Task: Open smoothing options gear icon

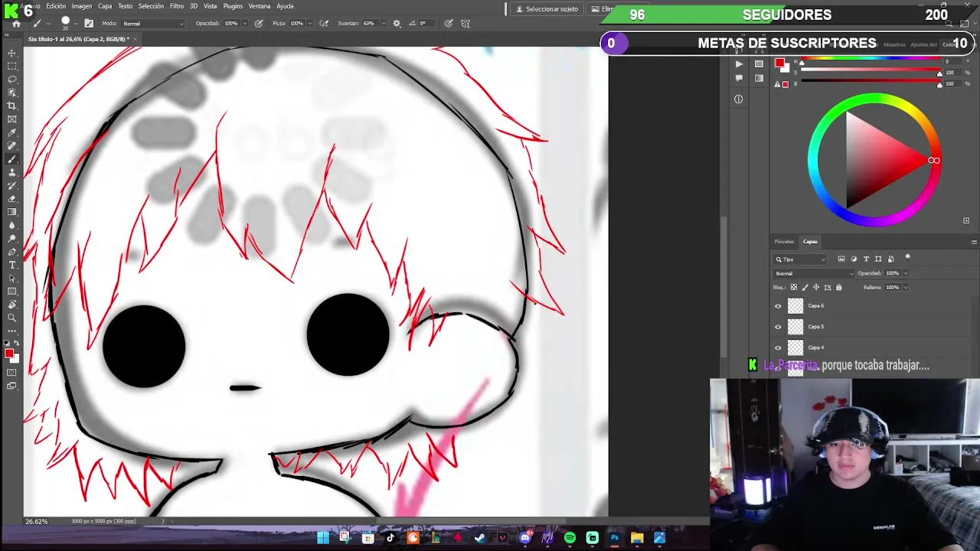Action: click(397, 24)
